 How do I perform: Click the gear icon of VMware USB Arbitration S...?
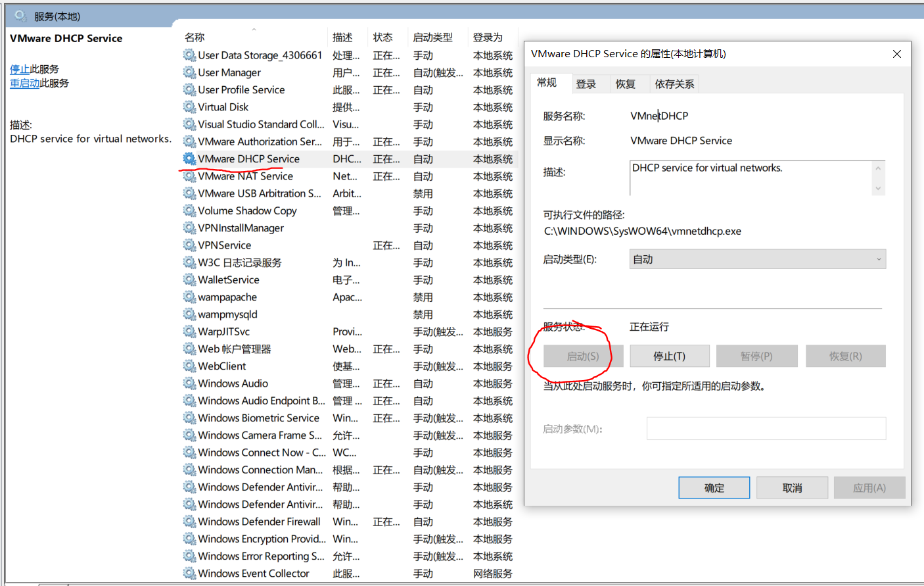click(190, 193)
